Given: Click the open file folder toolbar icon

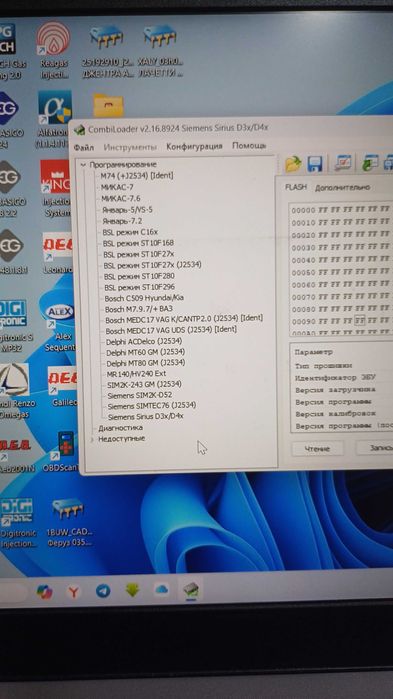Looking at the screenshot, I should pos(293,164).
